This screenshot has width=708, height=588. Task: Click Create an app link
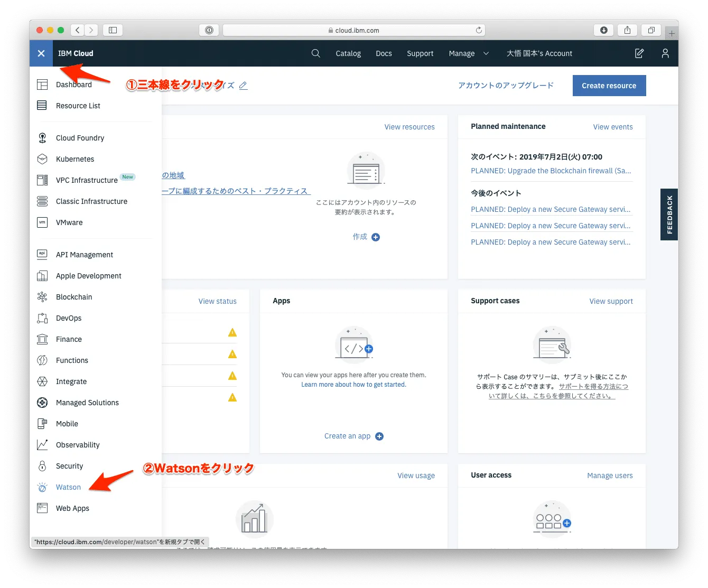pyautogui.click(x=353, y=436)
